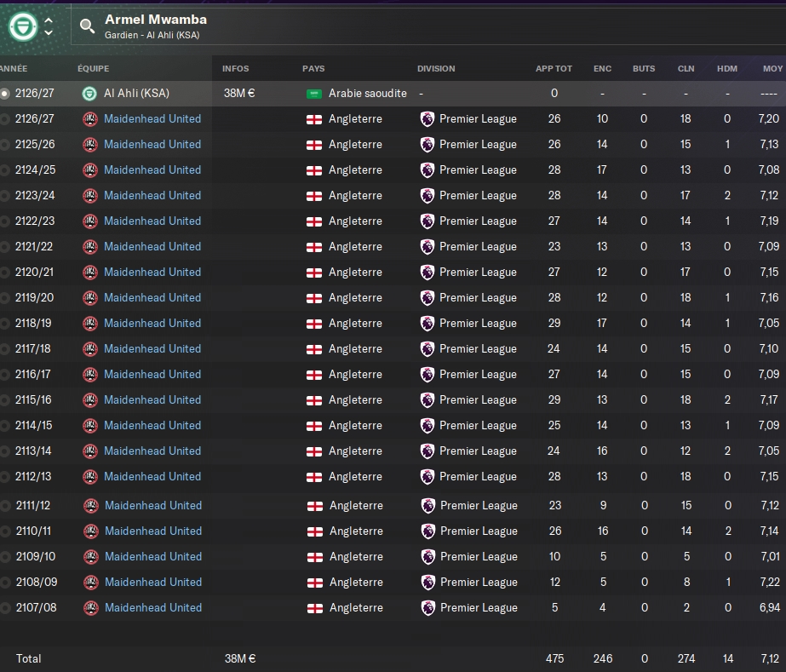Click the Premier League logo in the 2125/26 row
The height and width of the screenshot is (672, 786).
coord(427,145)
